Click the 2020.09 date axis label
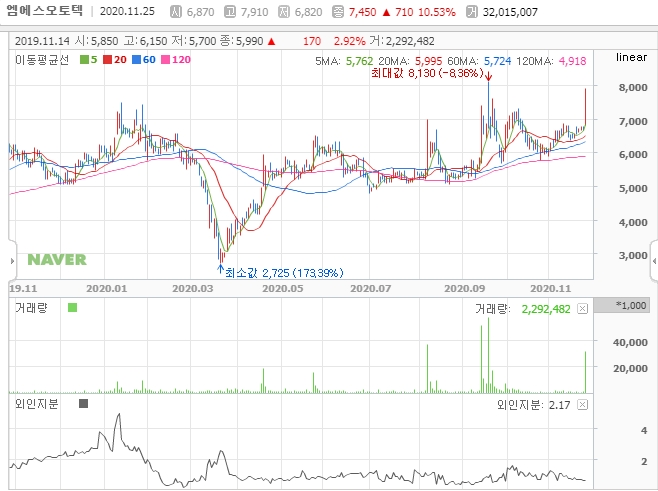658x491 pixels. (x=465, y=289)
